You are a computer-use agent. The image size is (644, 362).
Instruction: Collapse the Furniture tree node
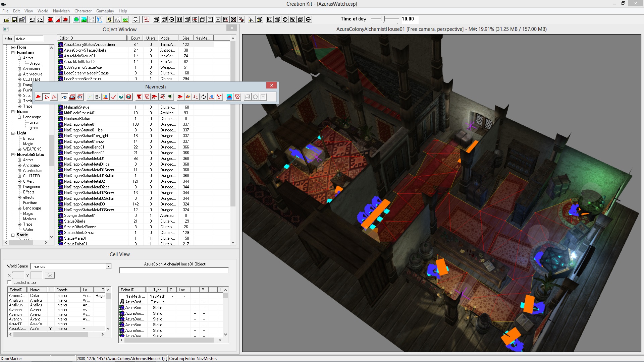pyautogui.click(x=13, y=53)
